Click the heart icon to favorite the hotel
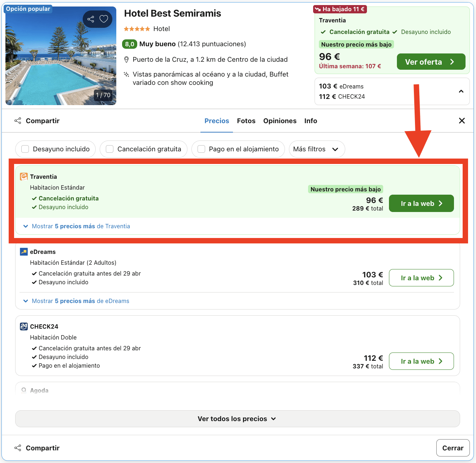The height and width of the screenshot is (463, 476). point(104,19)
